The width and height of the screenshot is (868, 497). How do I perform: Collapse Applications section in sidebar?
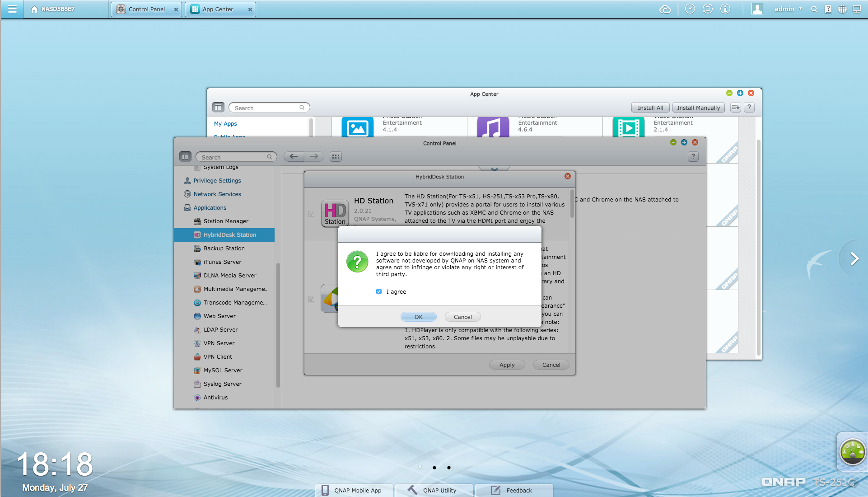click(x=224, y=207)
